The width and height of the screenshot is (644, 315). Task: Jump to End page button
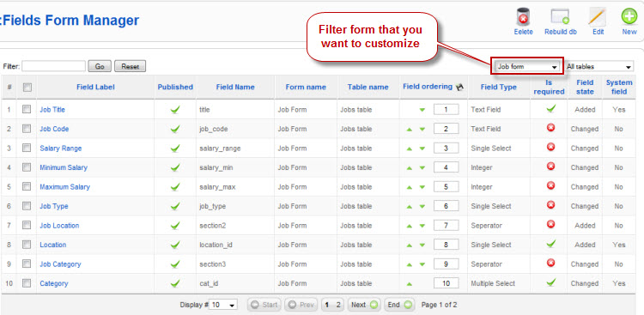pyautogui.click(x=399, y=306)
